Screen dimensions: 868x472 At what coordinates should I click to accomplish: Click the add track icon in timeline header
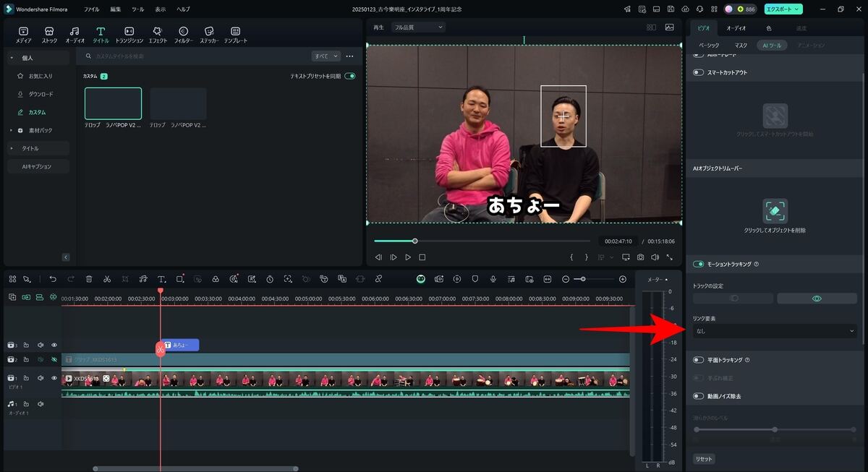(12, 297)
